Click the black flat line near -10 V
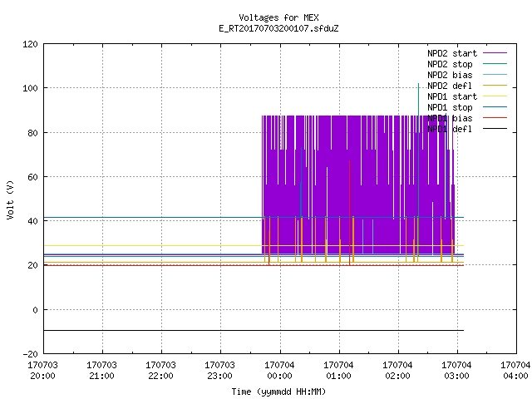The width and height of the screenshot is (532, 399). (x=254, y=330)
